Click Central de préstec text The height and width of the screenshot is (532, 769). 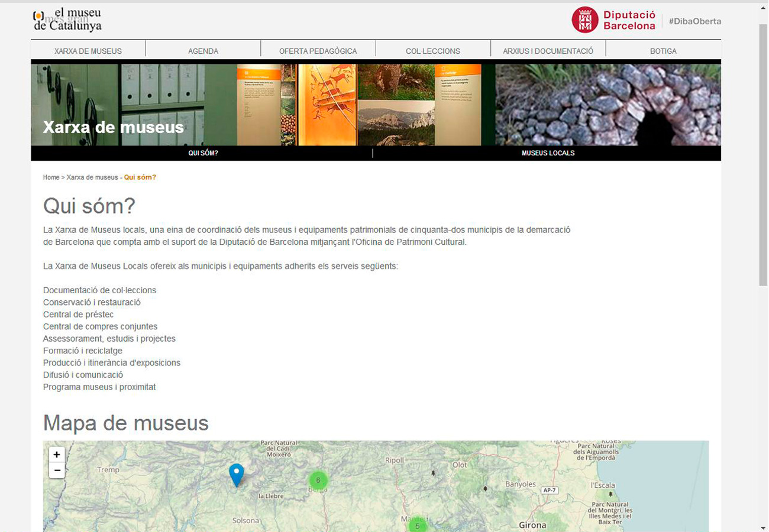(x=79, y=314)
